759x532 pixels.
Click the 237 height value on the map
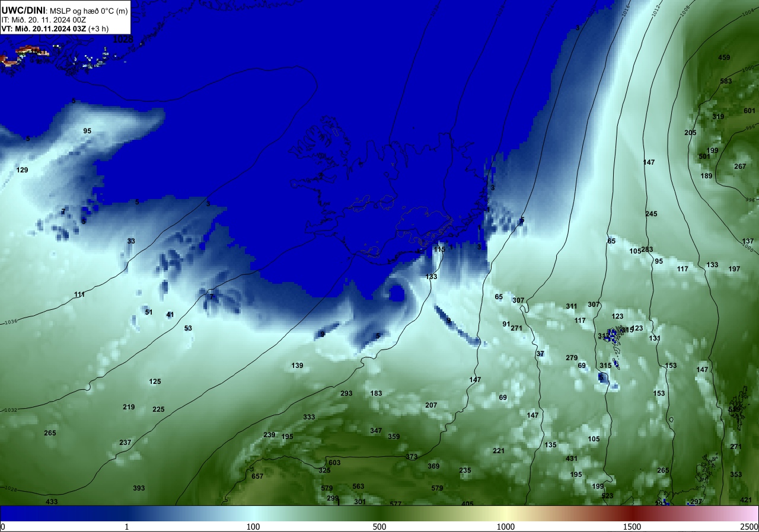coord(125,443)
